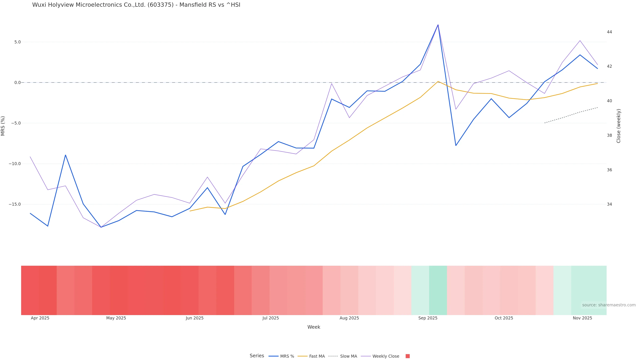Click the red square legend swatch
The image size is (644, 362).
point(408,356)
